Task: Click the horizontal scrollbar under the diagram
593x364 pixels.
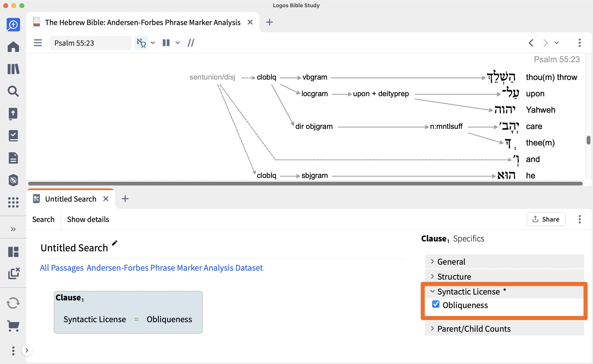Action: coord(305,184)
